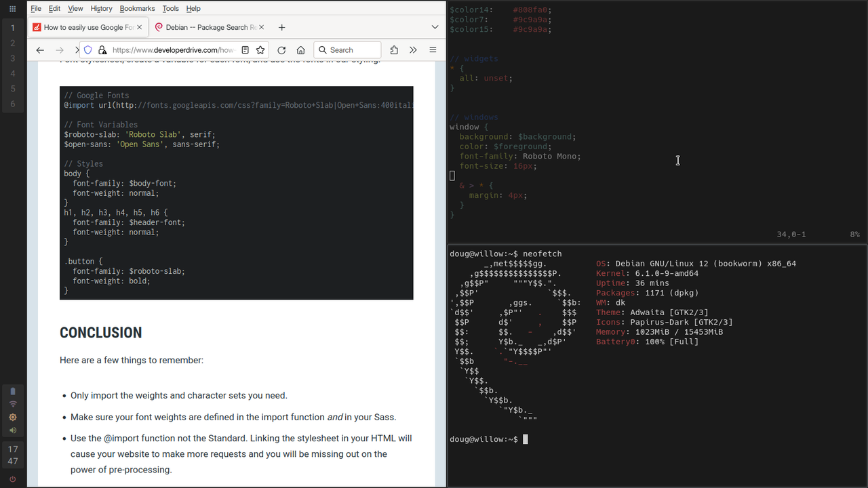The image size is (868, 488).
Task: Open the History menu
Action: click(102, 9)
